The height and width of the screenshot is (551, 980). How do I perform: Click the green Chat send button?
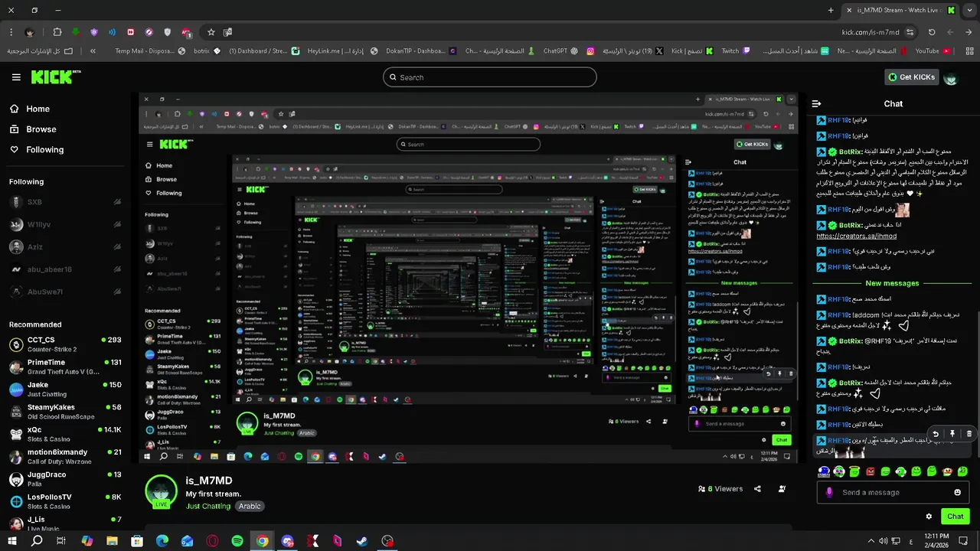click(955, 517)
